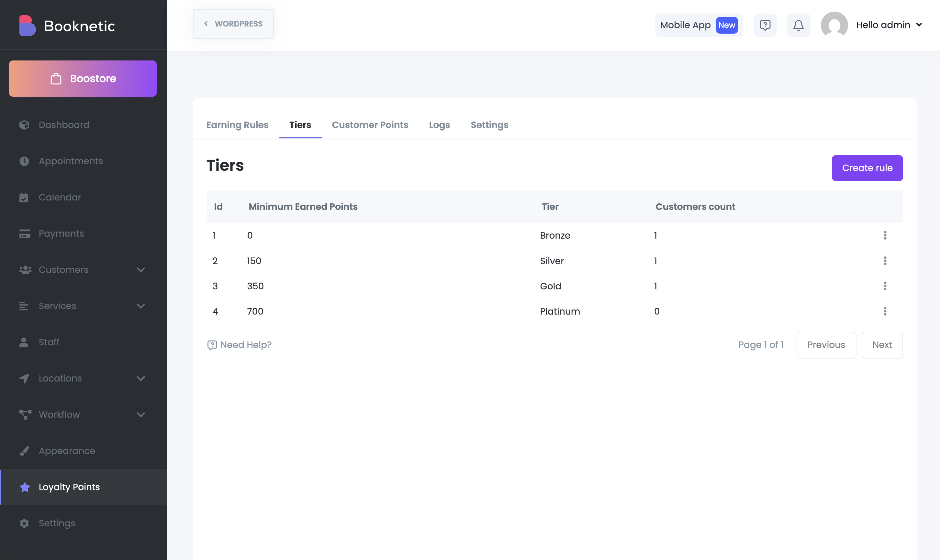The image size is (940, 560).
Task: Click the Next pagination button
Action: [882, 345]
